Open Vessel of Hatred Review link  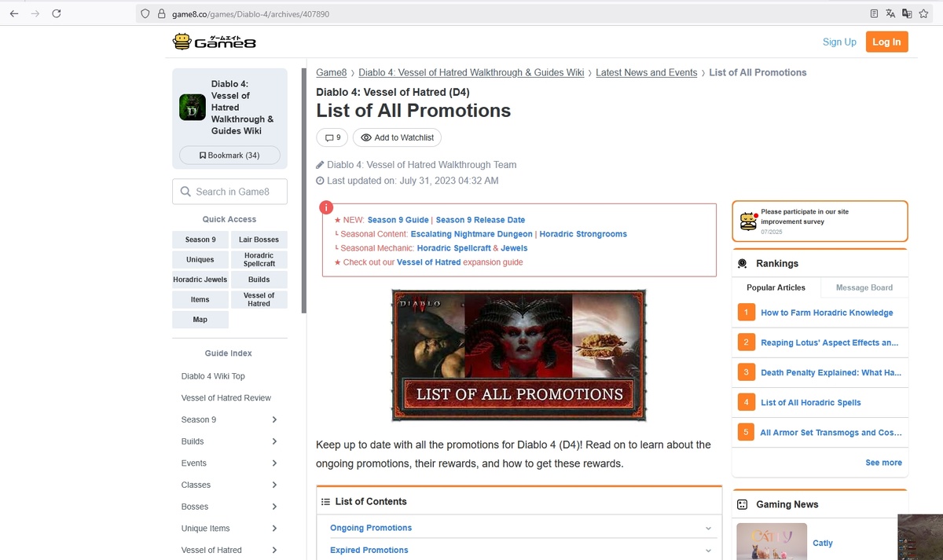[x=226, y=398]
